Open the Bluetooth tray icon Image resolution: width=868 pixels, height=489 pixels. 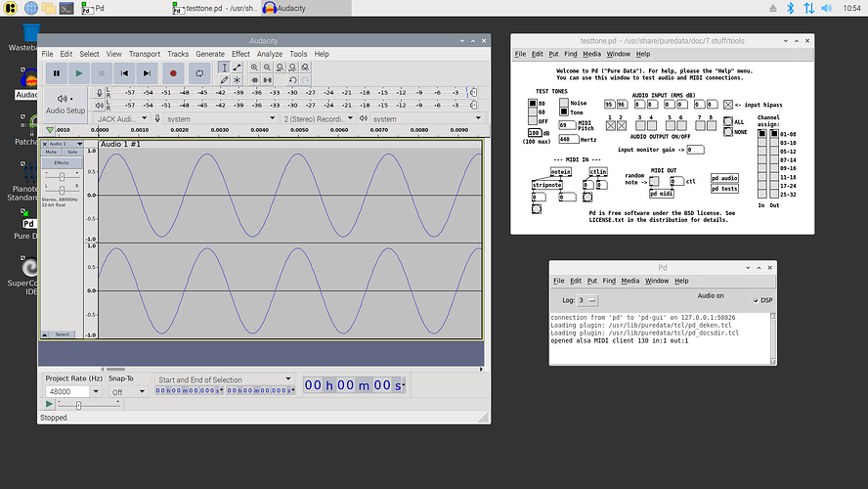(x=791, y=8)
